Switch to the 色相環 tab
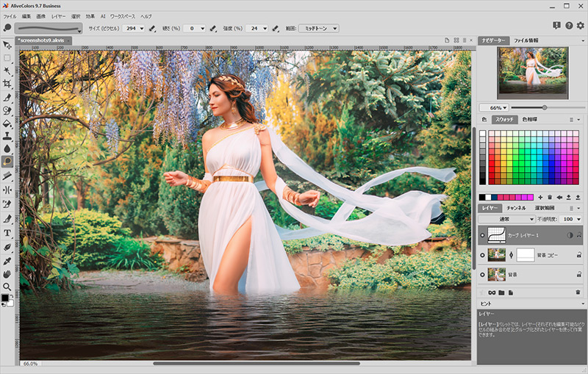Screen dimensions: 588x374 click(529, 120)
